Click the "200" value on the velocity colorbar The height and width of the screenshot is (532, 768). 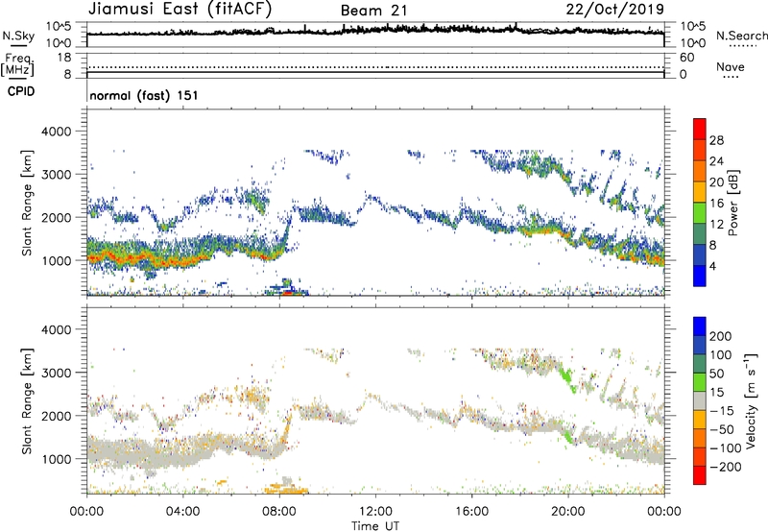721,336
